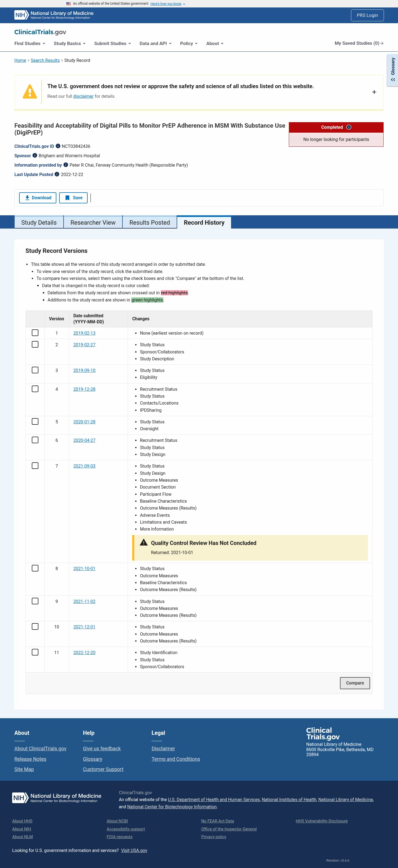Go to My Saved Studies
The image size is (398, 868).
click(359, 43)
